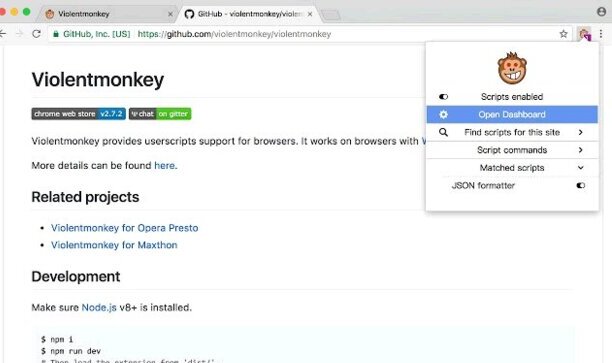Viewport: 612px width, 363px height.
Task: Click the secure padlock icon
Action: pos(56,34)
